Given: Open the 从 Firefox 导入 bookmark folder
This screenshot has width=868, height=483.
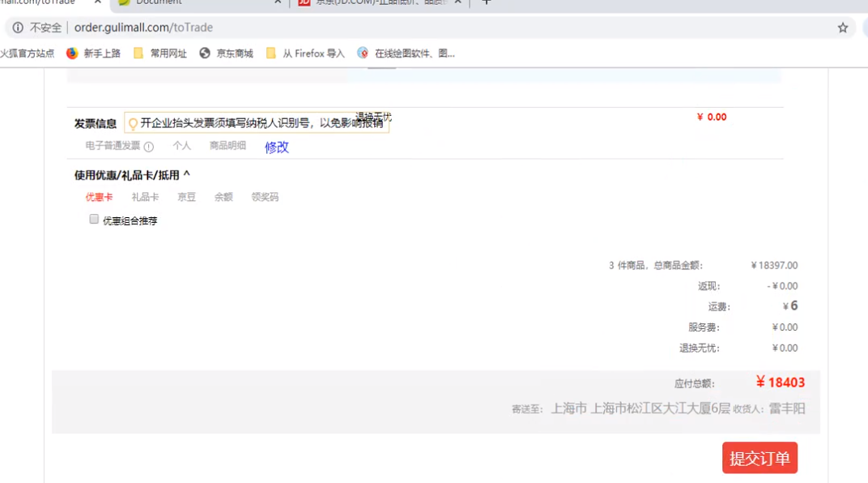Looking at the screenshot, I should click(x=305, y=53).
